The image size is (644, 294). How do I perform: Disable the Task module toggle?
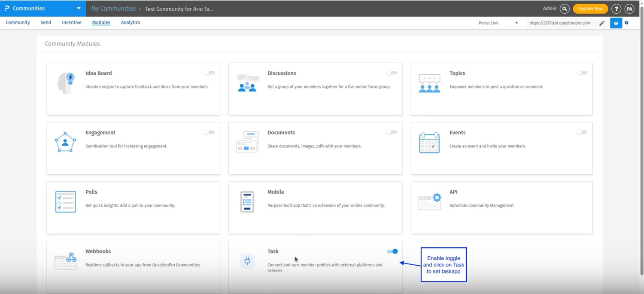pyautogui.click(x=392, y=252)
